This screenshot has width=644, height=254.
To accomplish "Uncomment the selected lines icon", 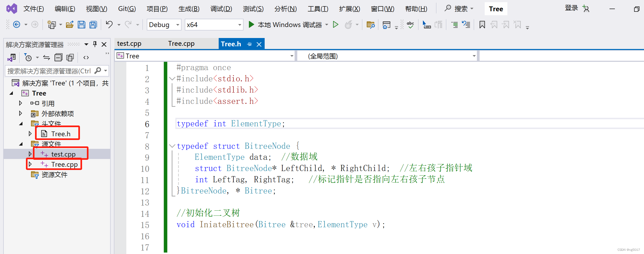I will pyautogui.click(x=466, y=25).
